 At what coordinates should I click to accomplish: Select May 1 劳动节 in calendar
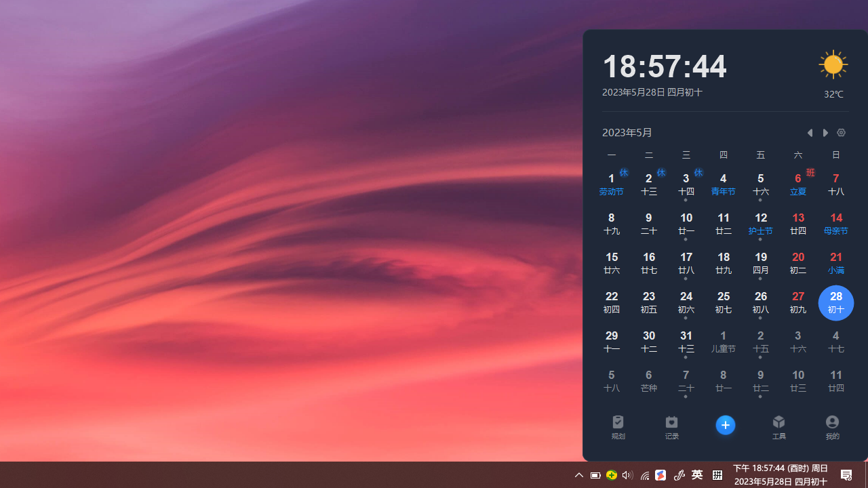(611, 184)
